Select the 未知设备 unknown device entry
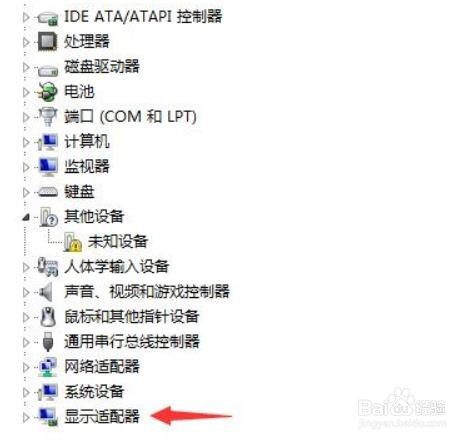The height and width of the screenshot is (441, 475). (x=118, y=241)
